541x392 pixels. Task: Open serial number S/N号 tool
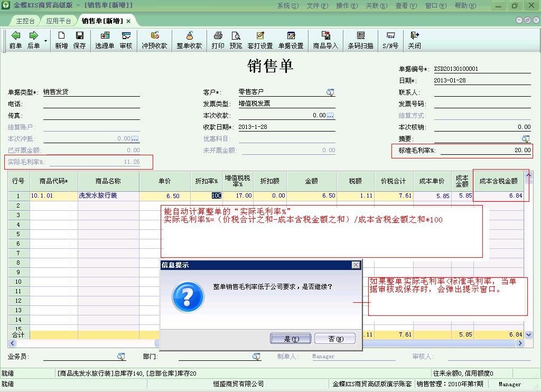(x=390, y=40)
